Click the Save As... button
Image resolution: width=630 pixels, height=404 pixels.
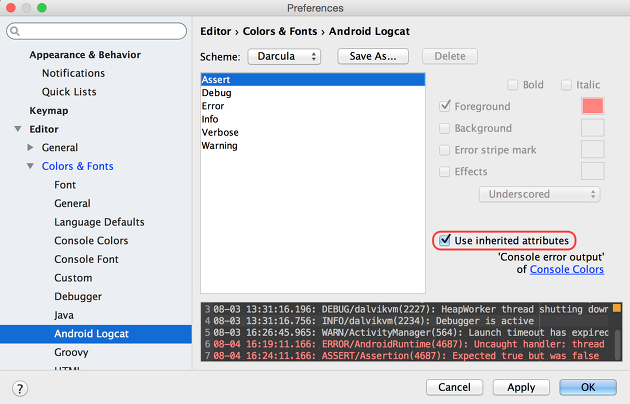click(x=373, y=56)
